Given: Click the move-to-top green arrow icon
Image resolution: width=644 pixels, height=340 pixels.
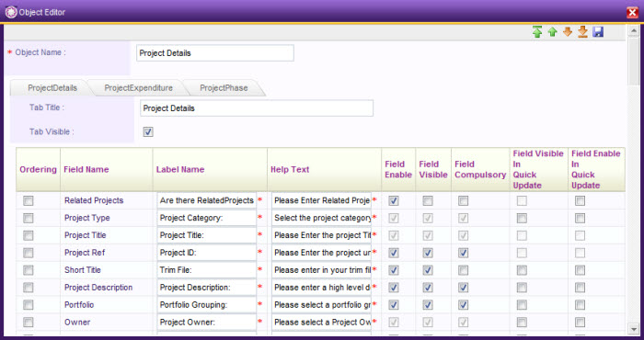Looking at the screenshot, I should click(536, 32).
